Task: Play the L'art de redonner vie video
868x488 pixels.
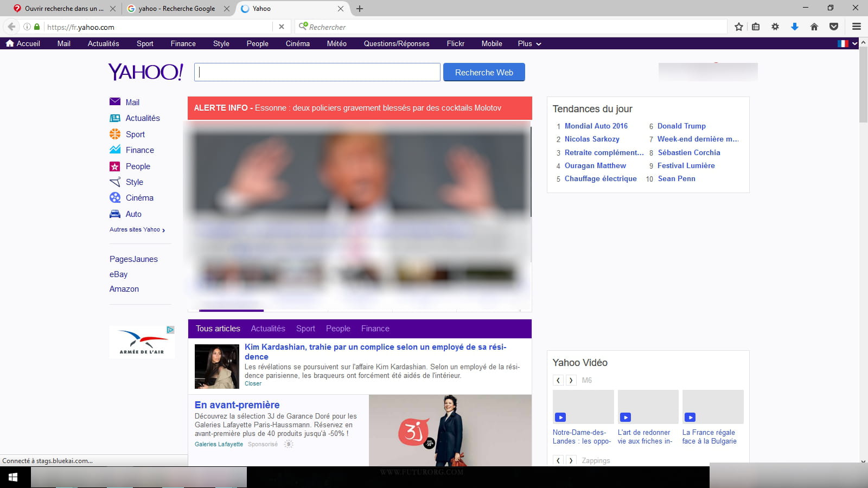Action: [x=626, y=417]
